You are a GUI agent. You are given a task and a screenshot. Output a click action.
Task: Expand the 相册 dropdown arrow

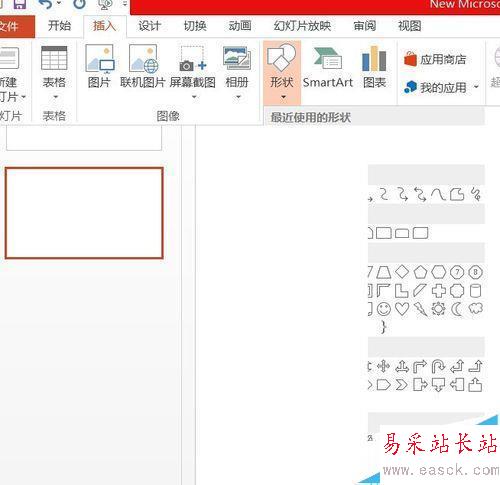click(238, 97)
